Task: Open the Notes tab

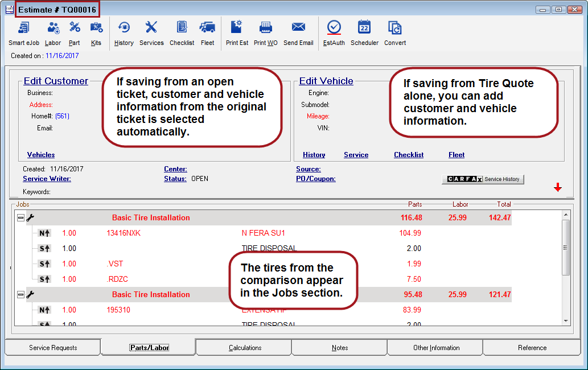Action: click(339, 347)
